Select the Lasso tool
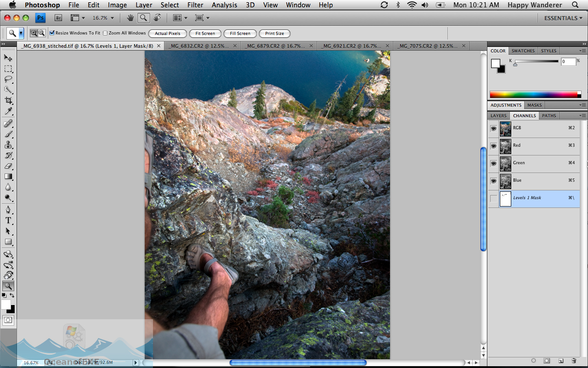Viewport: 588px width, 368px height. coord(8,79)
